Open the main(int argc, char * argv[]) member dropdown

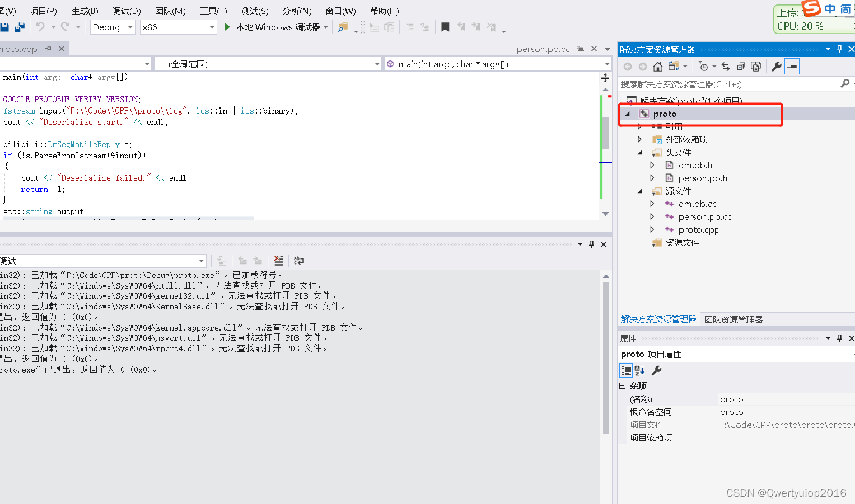pyautogui.click(x=497, y=64)
